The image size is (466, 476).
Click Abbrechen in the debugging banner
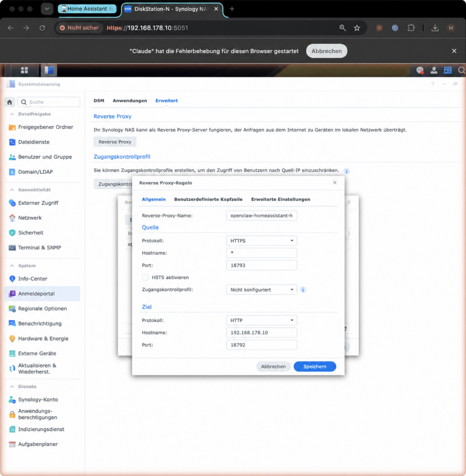326,51
